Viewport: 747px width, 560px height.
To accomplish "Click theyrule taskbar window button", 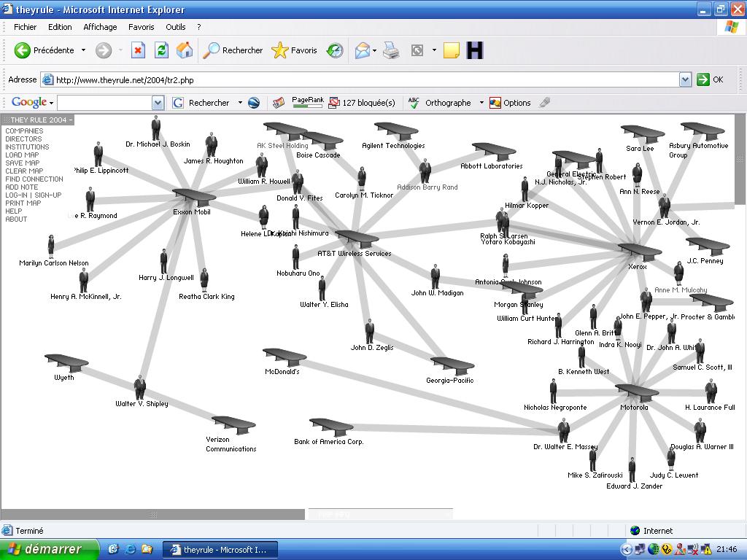I will [220, 550].
